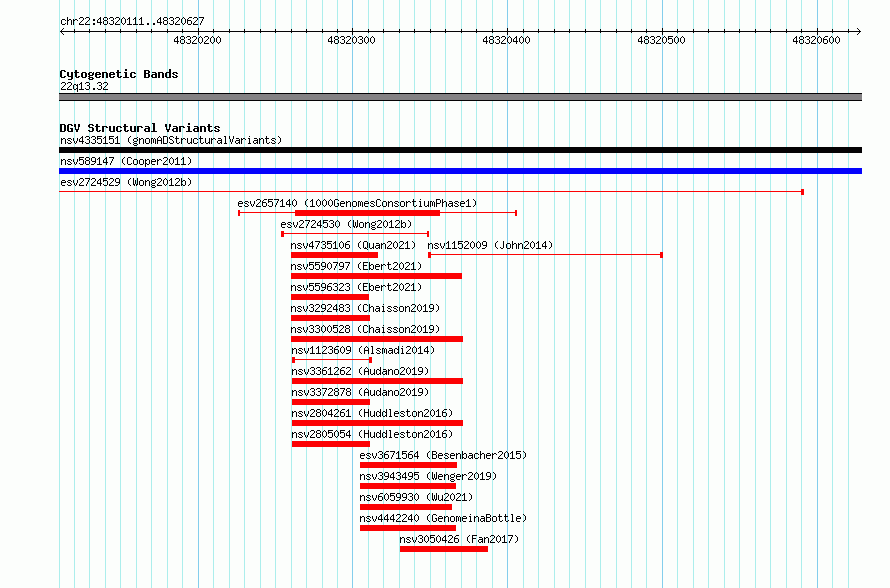Click ruler position 48320500
This screenshot has height=588, width=890.
[661, 40]
